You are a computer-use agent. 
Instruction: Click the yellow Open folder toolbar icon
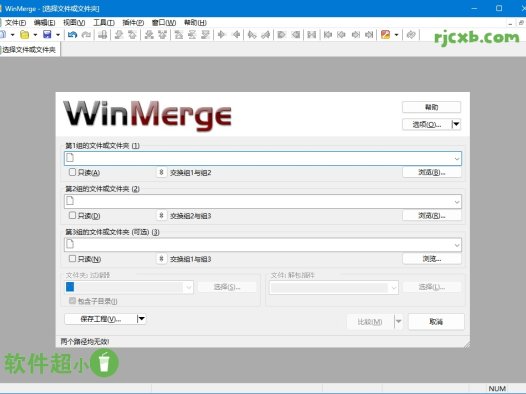(x=24, y=35)
